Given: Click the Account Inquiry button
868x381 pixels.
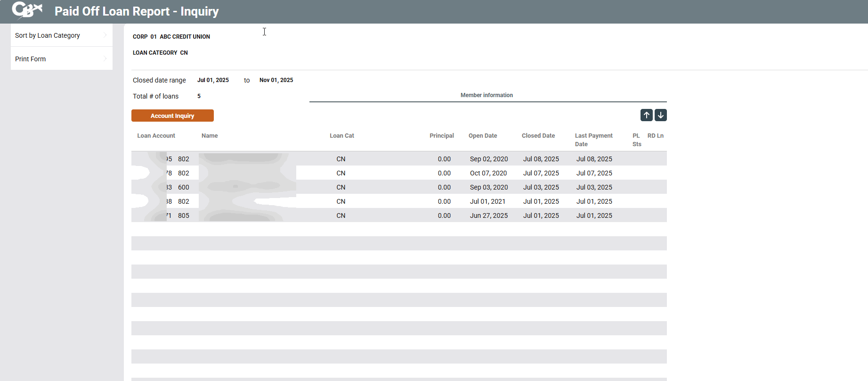Looking at the screenshot, I should pos(172,116).
